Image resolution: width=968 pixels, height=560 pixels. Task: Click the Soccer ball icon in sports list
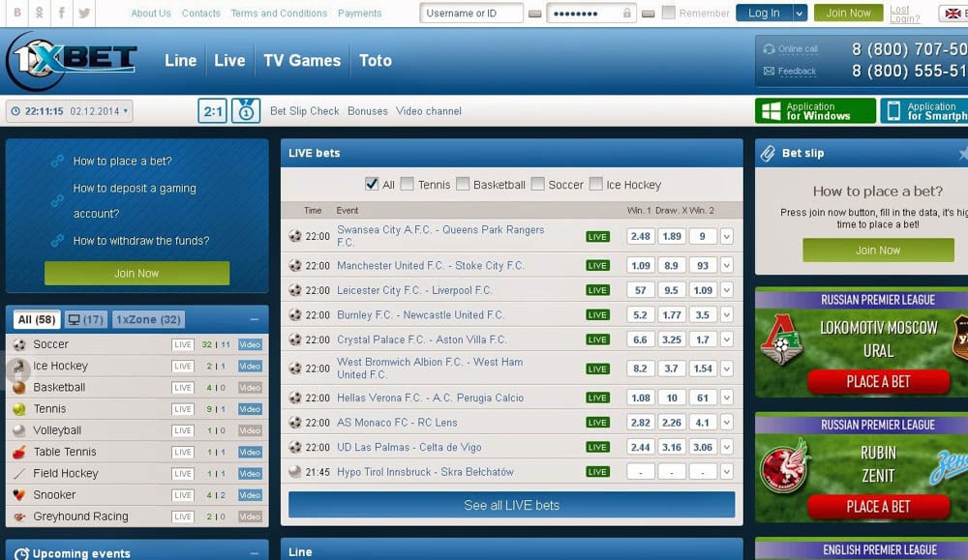pos(19,344)
